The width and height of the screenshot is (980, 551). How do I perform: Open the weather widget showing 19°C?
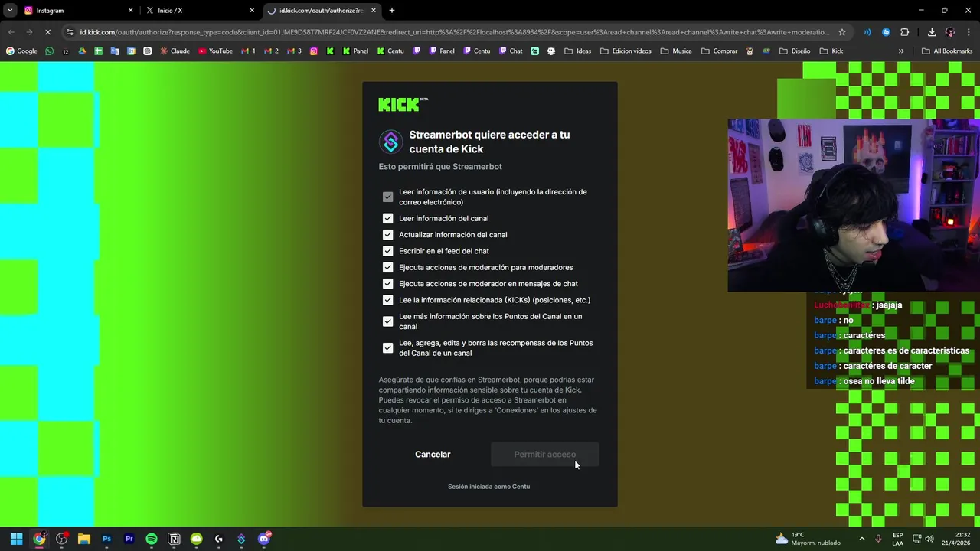(x=807, y=539)
